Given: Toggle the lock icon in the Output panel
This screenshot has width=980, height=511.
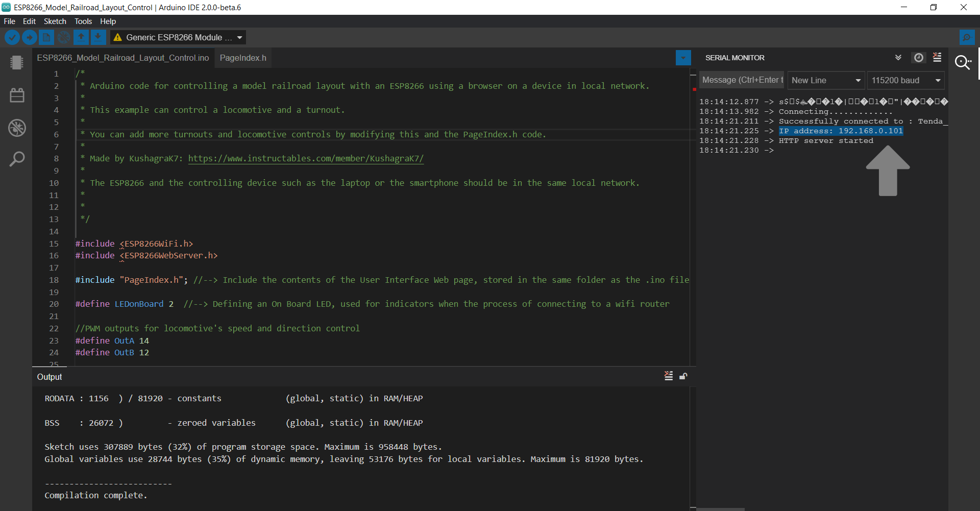Looking at the screenshot, I should click(684, 376).
